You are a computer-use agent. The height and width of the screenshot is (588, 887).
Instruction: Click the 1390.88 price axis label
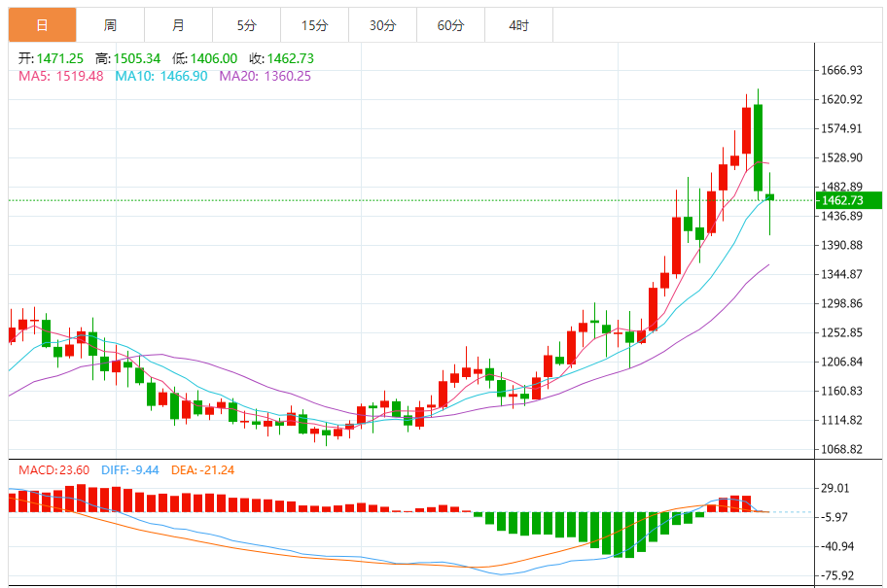click(841, 245)
